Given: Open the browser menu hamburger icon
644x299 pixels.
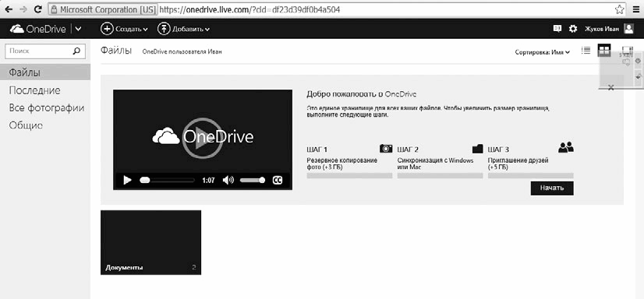Looking at the screenshot, I should coord(636,9).
